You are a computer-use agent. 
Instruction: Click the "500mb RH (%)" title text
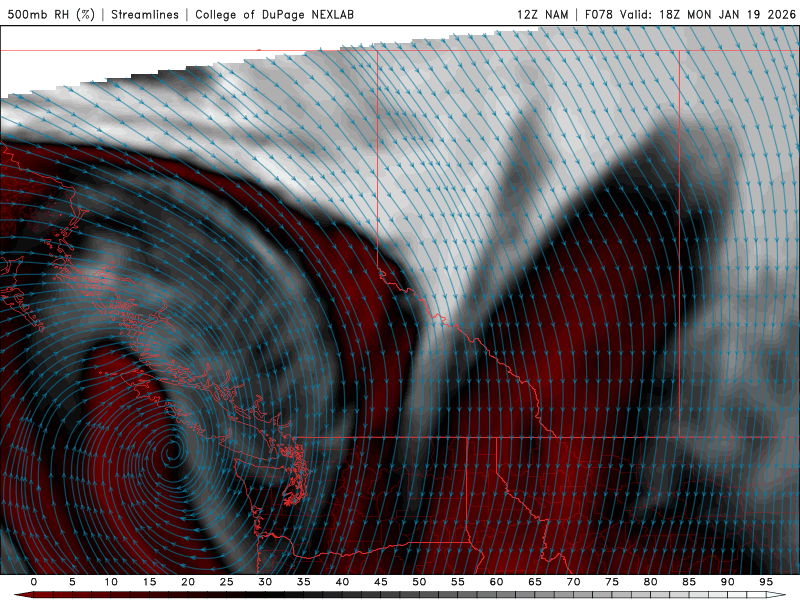[x=51, y=14]
